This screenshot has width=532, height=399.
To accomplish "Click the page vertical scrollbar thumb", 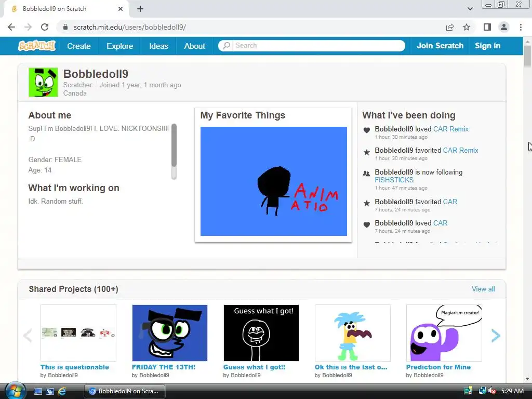I will 527,56.
